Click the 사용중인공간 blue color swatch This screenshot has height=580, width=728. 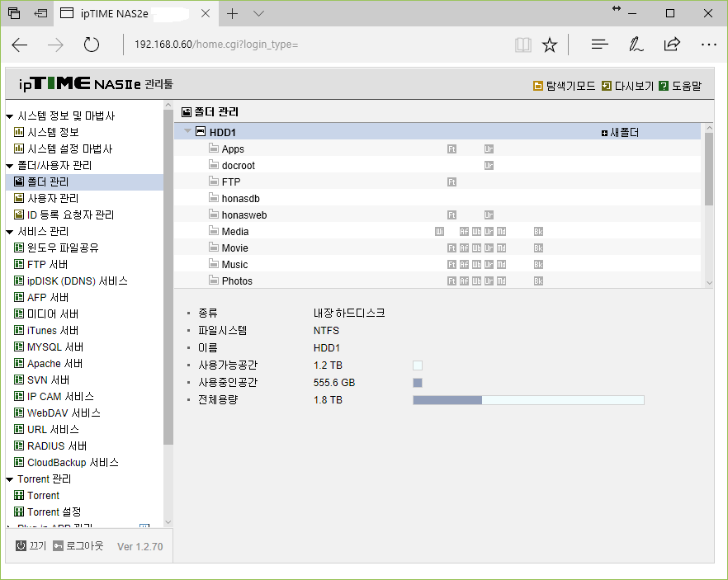tap(418, 383)
